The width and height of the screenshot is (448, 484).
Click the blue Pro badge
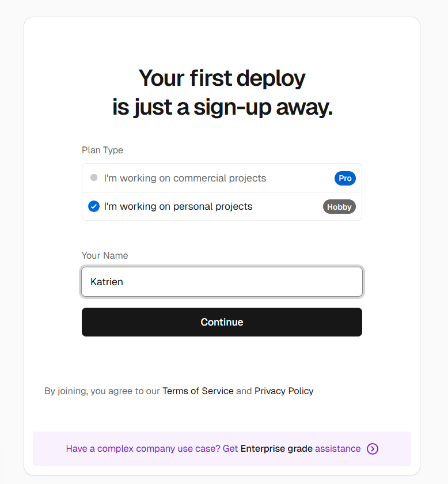click(345, 178)
